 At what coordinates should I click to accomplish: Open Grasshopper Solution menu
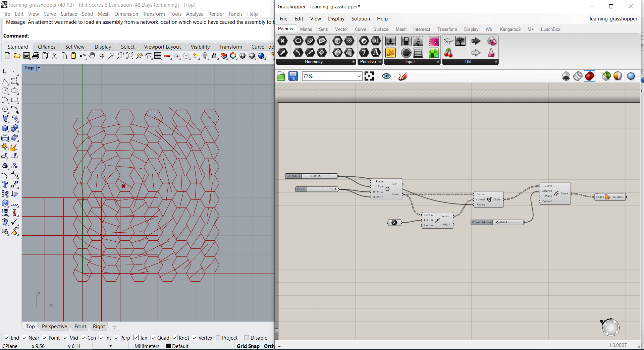coord(361,19)
